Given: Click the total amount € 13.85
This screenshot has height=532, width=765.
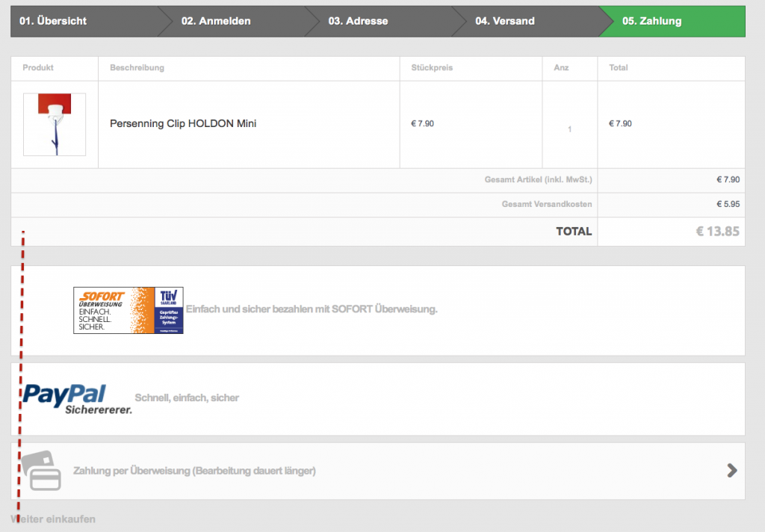Looking at the screenshot, I should pyautogui.click(x=717, y=232).
